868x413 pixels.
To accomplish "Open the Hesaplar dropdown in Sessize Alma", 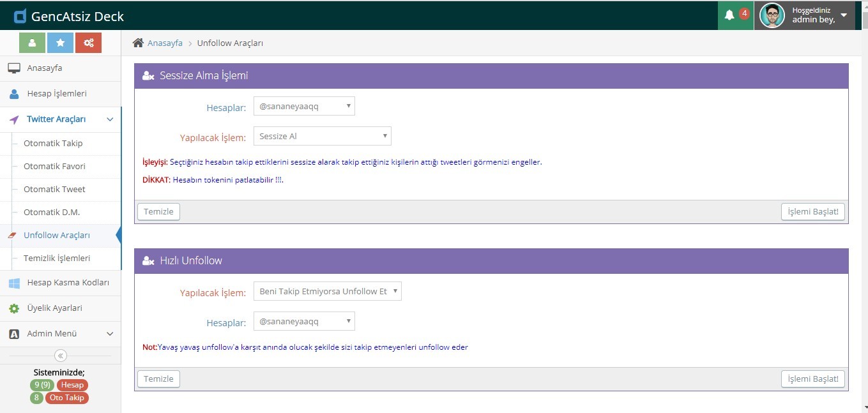I will [x=304, y=106].
